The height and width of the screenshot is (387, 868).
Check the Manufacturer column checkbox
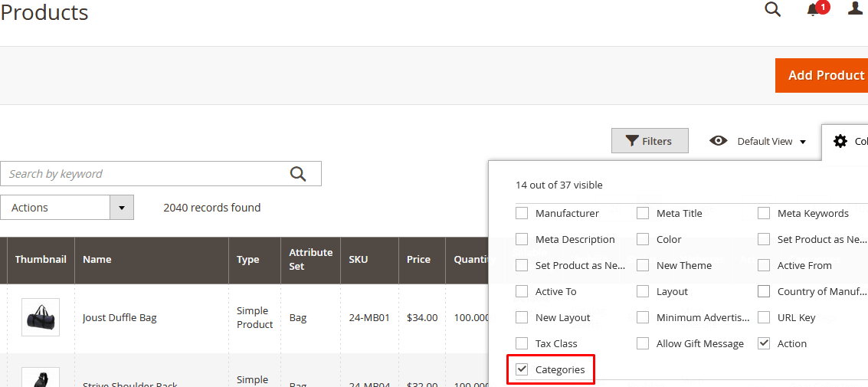click(x=522, y=213)
